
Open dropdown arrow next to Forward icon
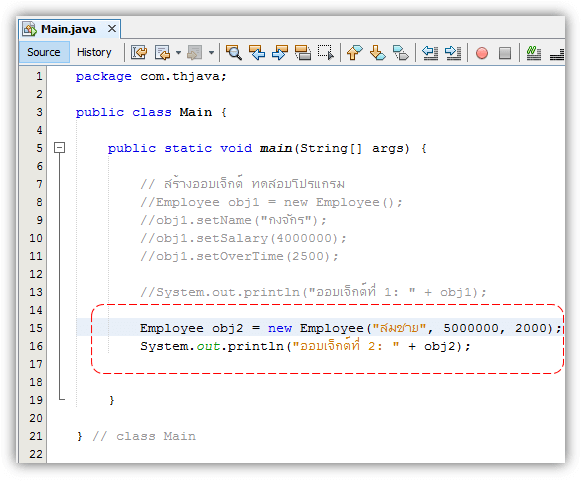(x=211, y=53)
